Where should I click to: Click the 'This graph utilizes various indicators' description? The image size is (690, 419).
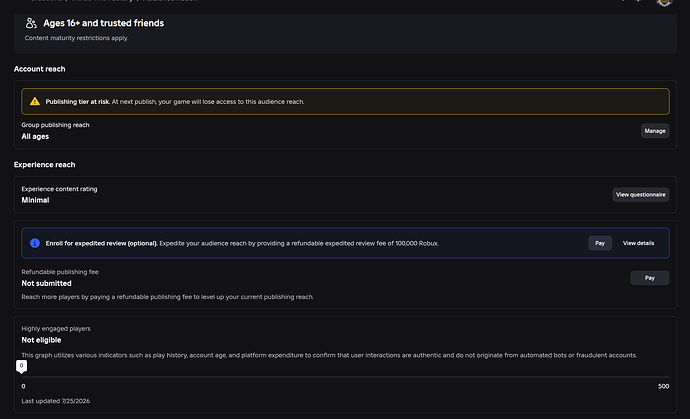[x=329, y=355]
